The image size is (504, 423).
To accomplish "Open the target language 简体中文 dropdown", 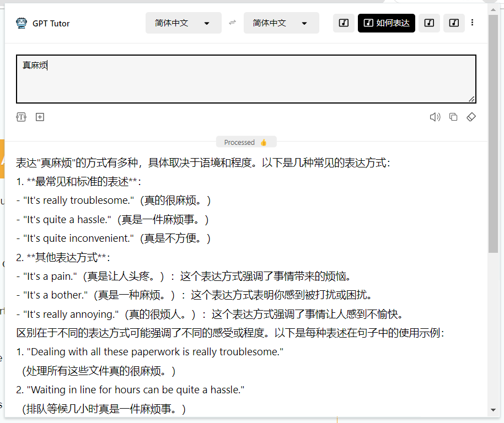I will [281, 23].
